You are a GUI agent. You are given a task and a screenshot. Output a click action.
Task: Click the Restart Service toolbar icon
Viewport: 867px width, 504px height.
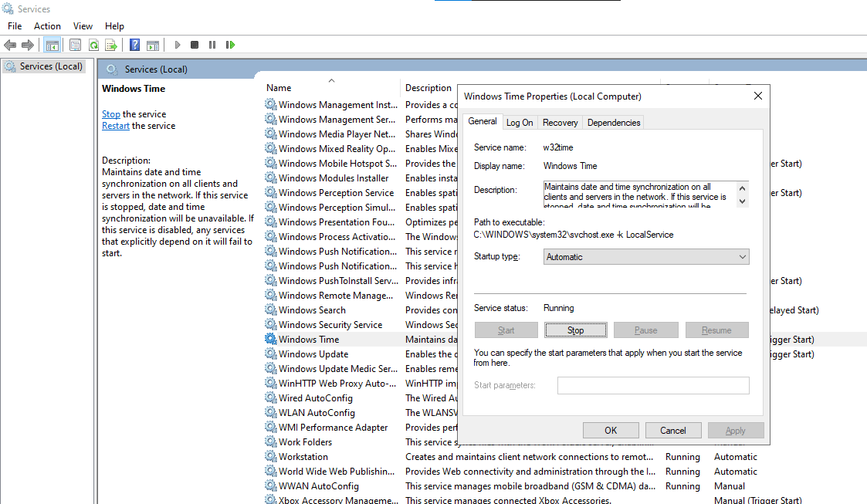click(230, 45)
